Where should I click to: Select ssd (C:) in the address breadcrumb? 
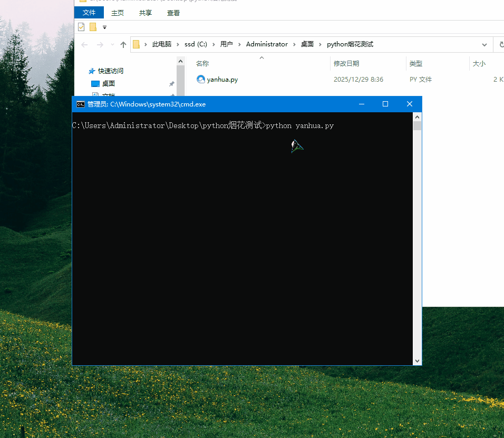coord(196,44)
